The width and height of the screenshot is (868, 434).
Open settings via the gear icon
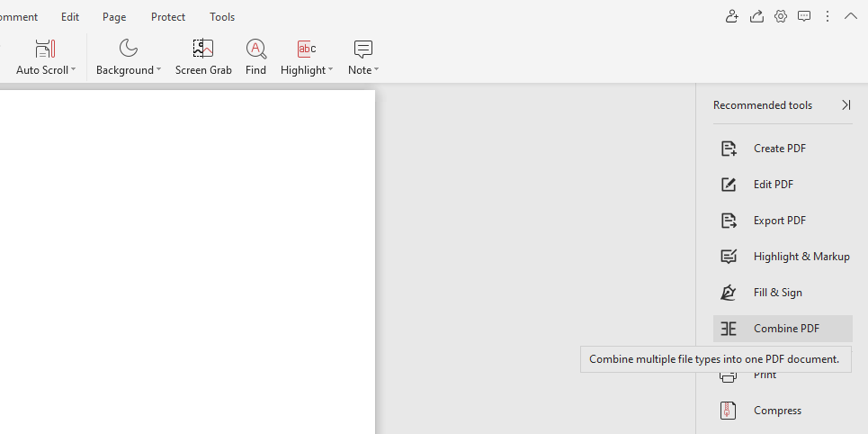781,16
